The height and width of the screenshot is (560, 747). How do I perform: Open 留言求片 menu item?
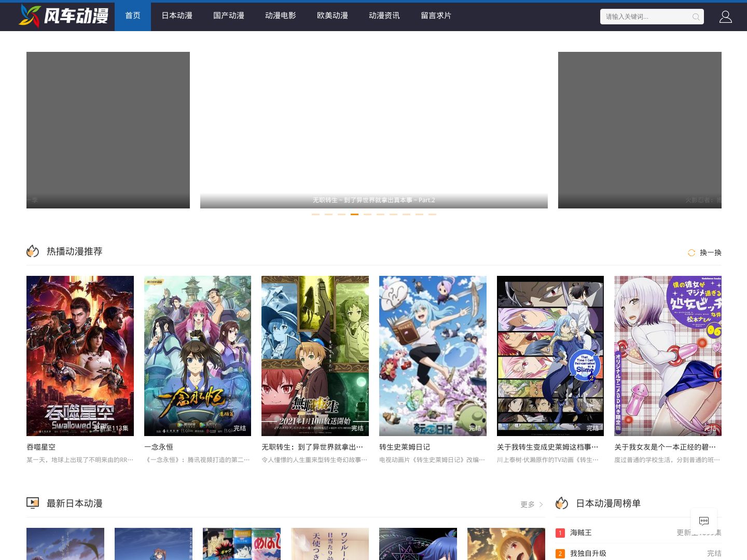point(436,16)
